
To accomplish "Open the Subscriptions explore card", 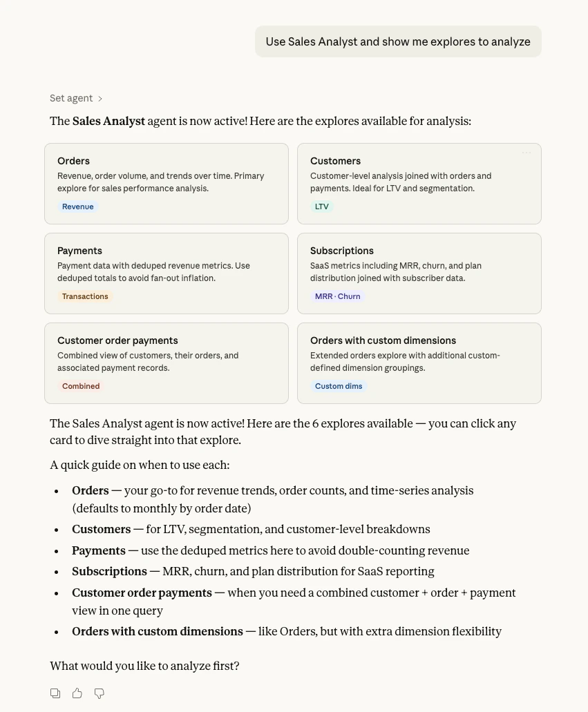I will tap(419, 273).
